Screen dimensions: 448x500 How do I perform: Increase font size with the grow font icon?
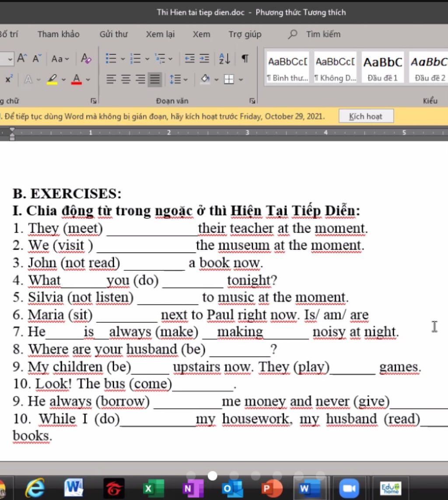tap(22, 58)
